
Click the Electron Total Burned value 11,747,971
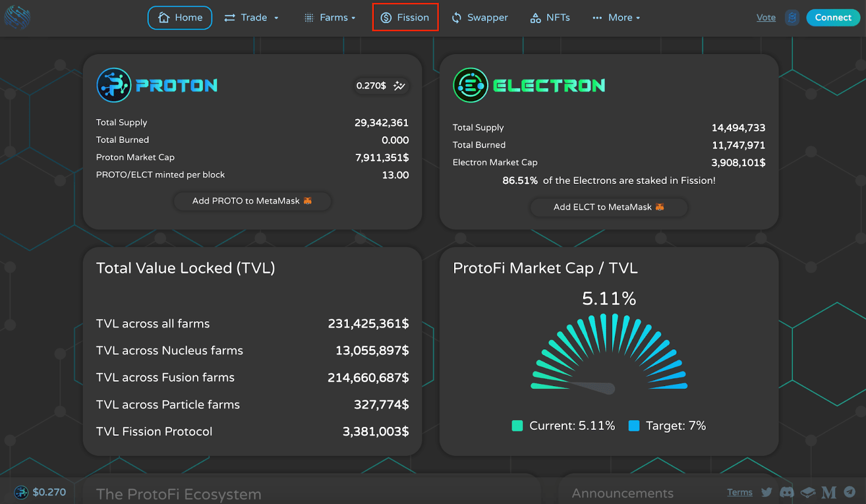click(738, 145)
